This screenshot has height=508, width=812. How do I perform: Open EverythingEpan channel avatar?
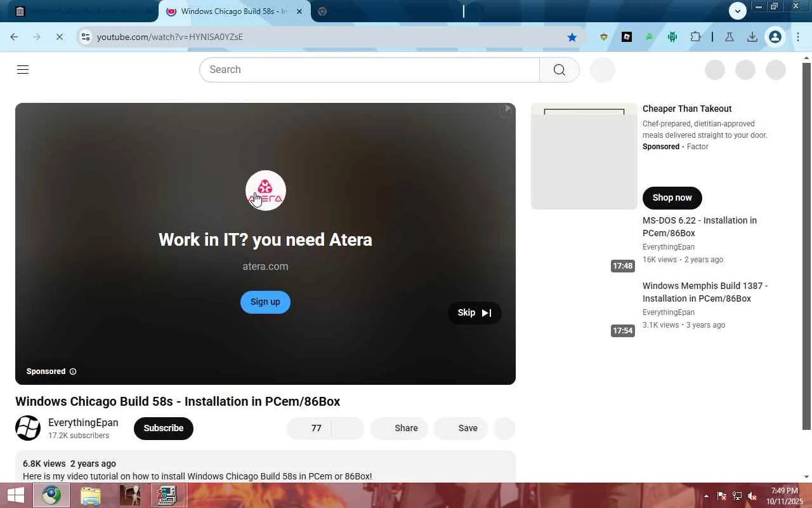tap(28, 428)
